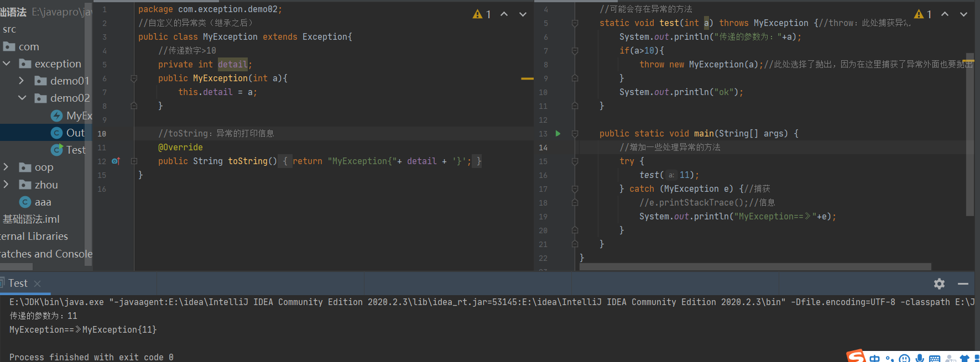Select External Libraries node
The width and height of the screenshot is (980, 362).
point(34,236)
